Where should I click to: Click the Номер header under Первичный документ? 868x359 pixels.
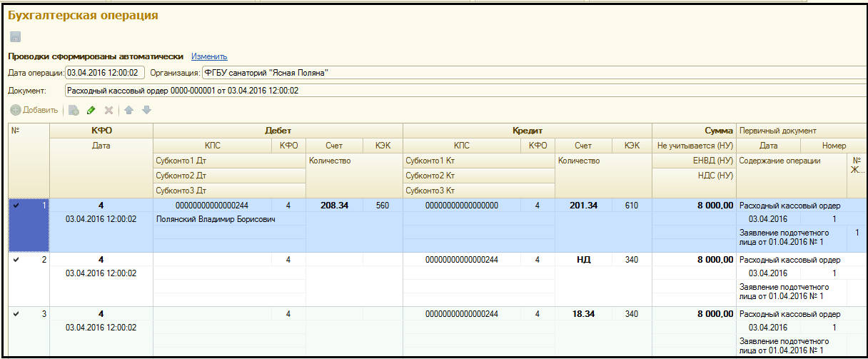834,146
